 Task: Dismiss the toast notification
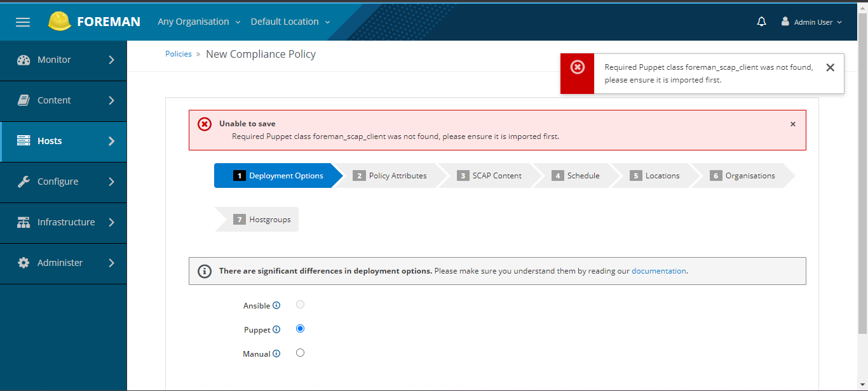[830, 67]
